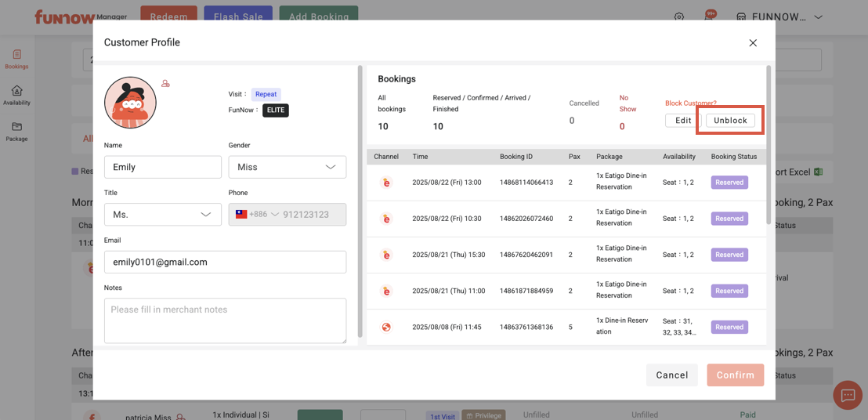
Task: Go to Availability in the sidebar
Action: click(x=16, y=96)
